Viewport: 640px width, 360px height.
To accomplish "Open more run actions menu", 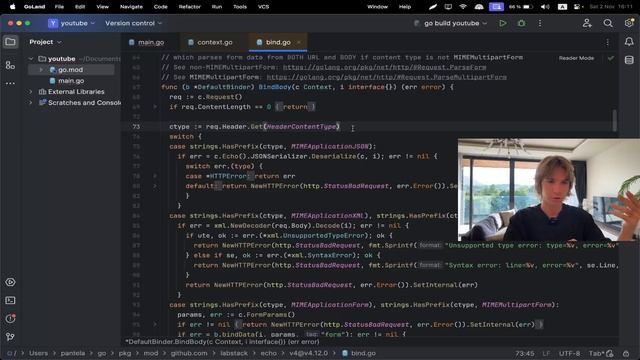I will (x=540, y=24).
